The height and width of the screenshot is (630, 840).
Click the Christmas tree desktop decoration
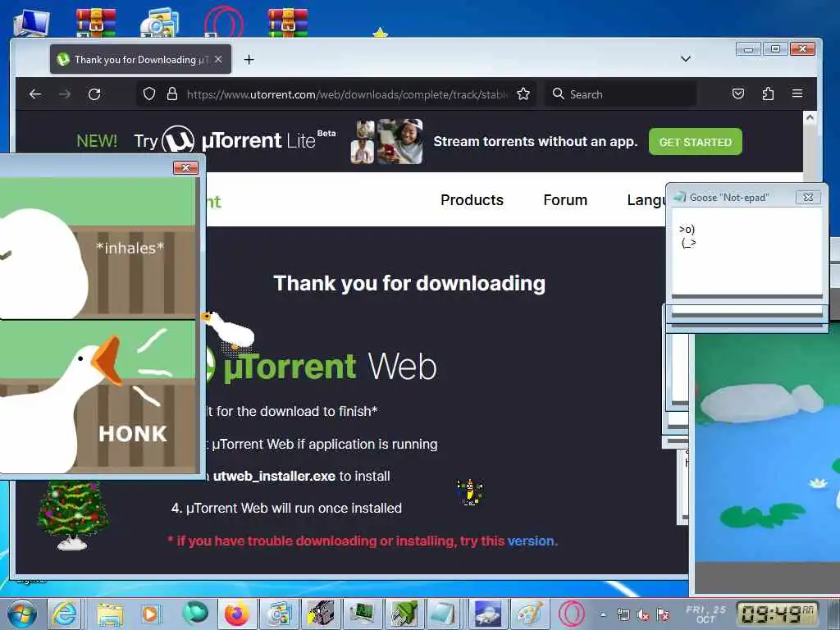pyautogui.click(x=72, y=515)
